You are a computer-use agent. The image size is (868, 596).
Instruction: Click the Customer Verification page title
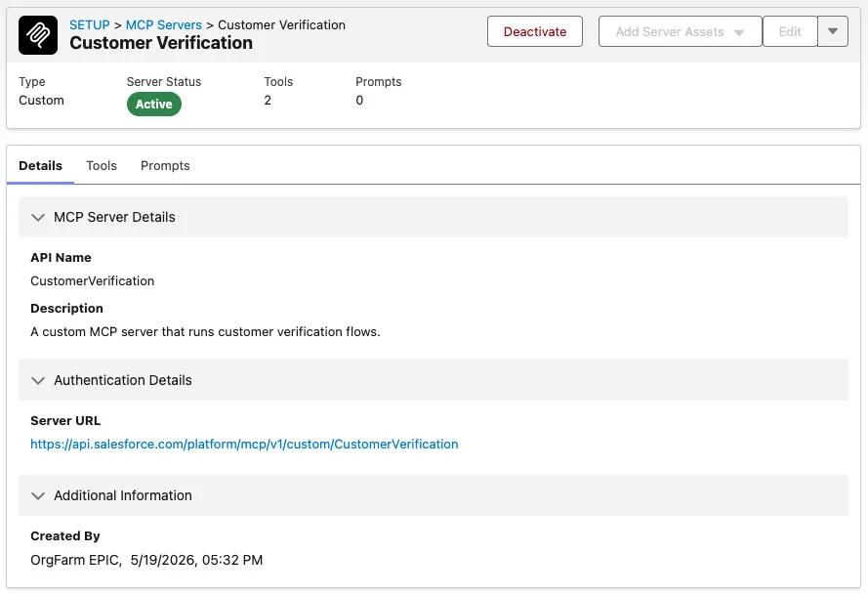point(161,43)
